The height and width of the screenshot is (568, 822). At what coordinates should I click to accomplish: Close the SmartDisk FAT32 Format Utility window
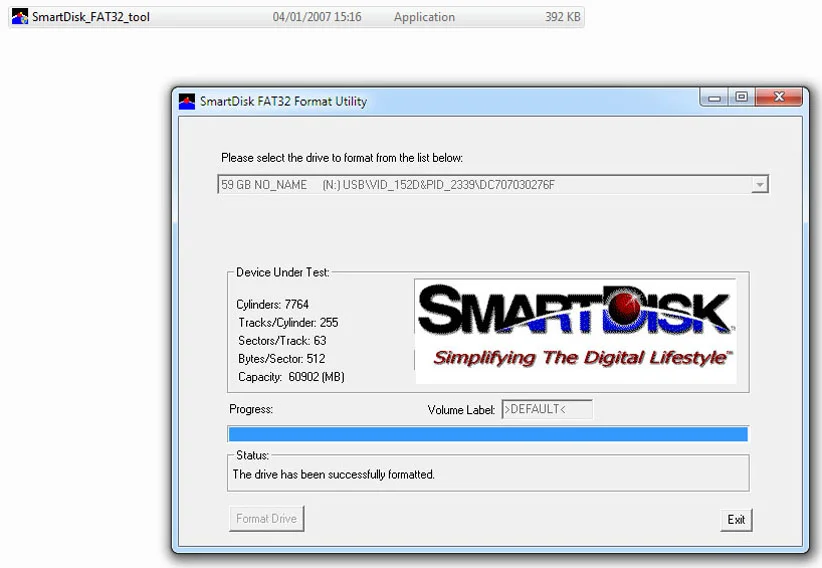pos(779,98)
